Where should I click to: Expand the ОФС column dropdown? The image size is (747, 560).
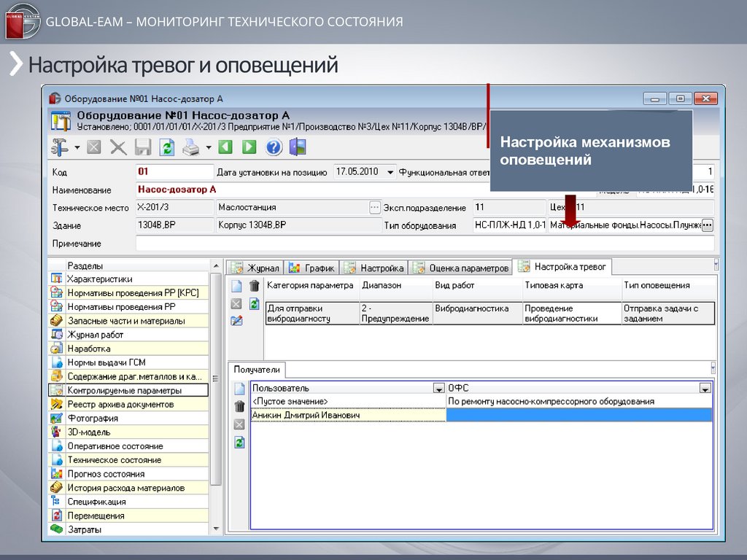(705, 389)
